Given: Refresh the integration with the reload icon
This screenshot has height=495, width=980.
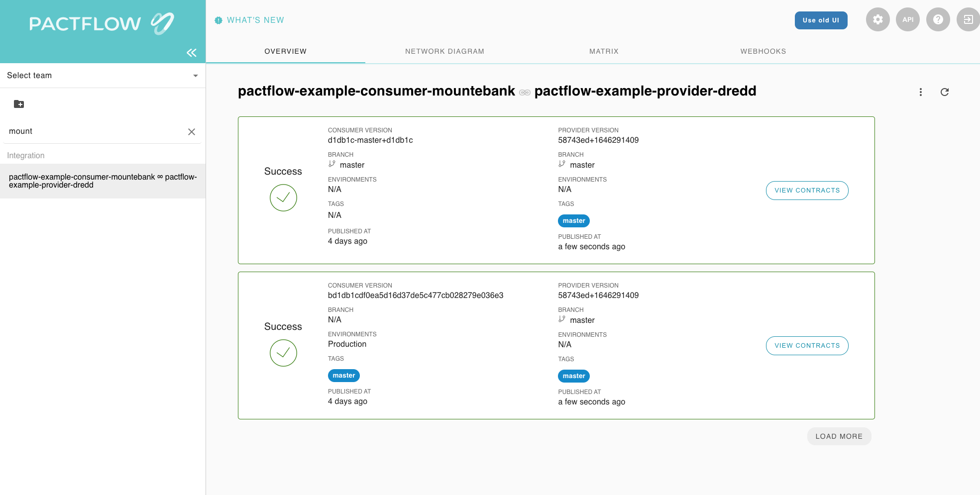Looking at the screenshot, I should coord(945,92).
